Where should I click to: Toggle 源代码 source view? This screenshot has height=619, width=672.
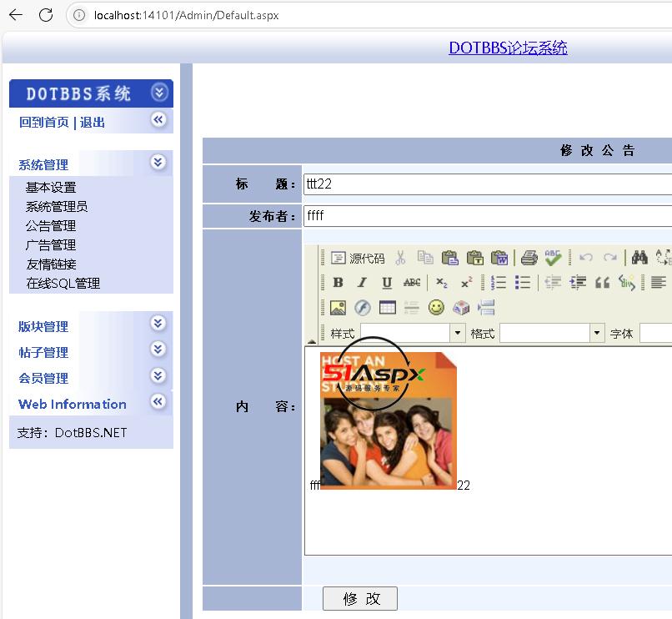[358, 258]
